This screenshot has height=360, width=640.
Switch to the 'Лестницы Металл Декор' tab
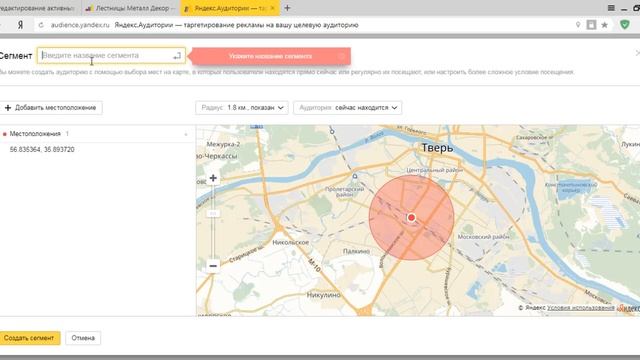pyautogui.click(x=131, y=8)
